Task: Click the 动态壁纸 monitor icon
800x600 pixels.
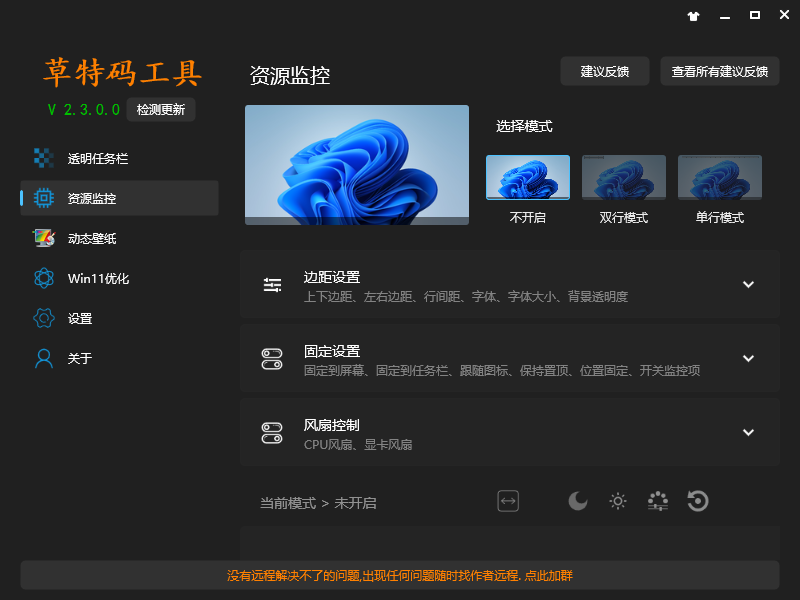Action: tap(44, 238)
